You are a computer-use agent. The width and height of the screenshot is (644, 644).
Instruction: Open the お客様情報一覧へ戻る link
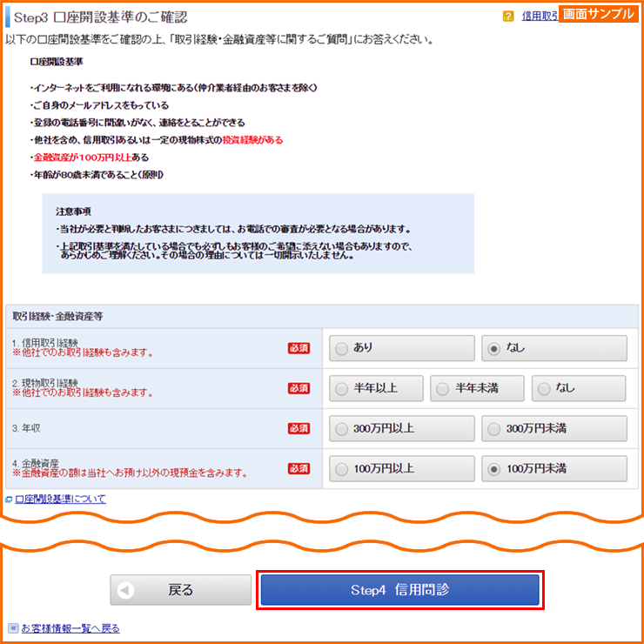coord(70,628)
